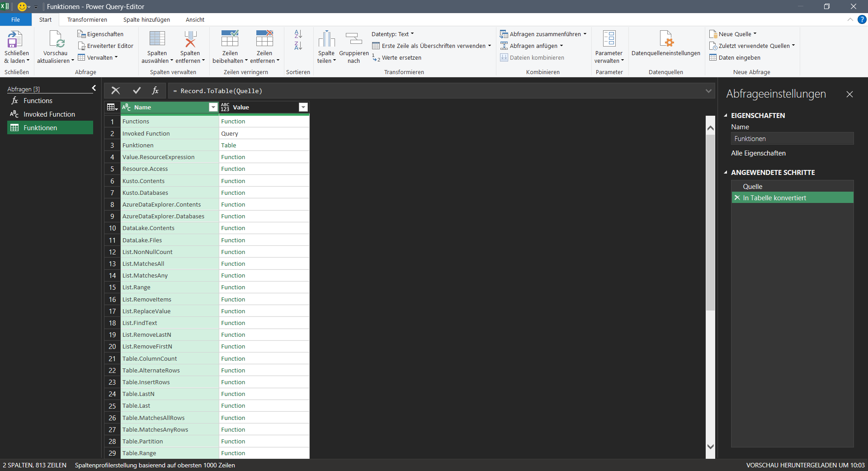The image size is (868, 471).
Task: Cancel formula entry with the X button
Action: [115, 91]
